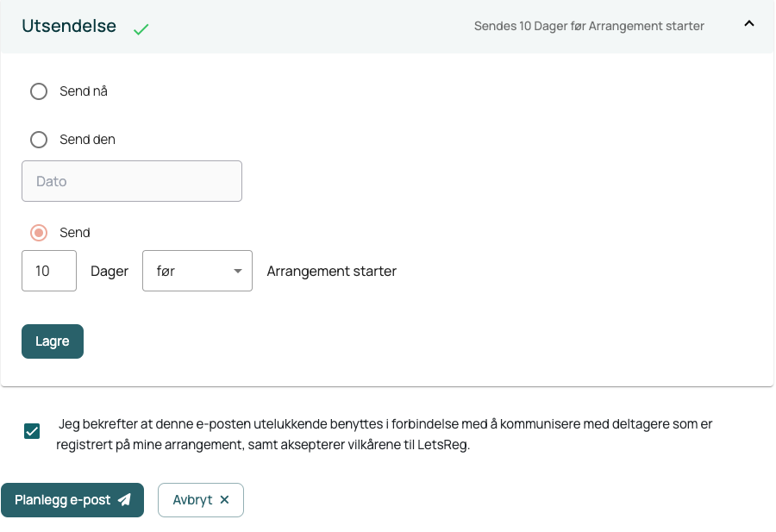Select the 'Send den' radio button
Image resolution: width=776 pixels, height=532 pixels.
39,140
